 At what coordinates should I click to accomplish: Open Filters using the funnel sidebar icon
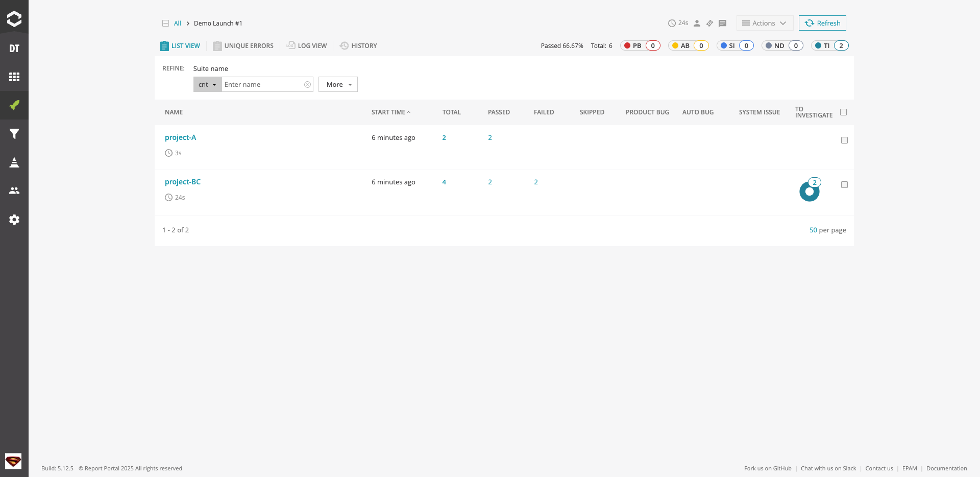click(x=14, y=134)
